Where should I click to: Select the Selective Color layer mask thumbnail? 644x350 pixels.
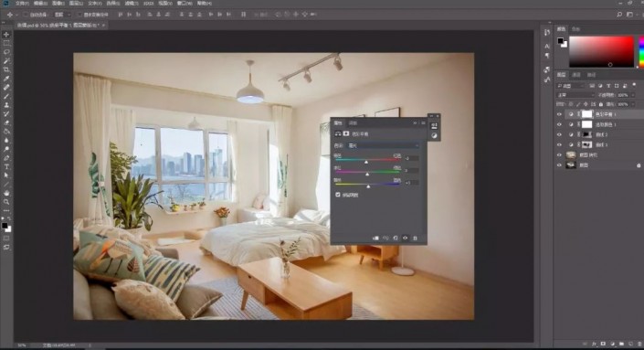click(587, 124)
